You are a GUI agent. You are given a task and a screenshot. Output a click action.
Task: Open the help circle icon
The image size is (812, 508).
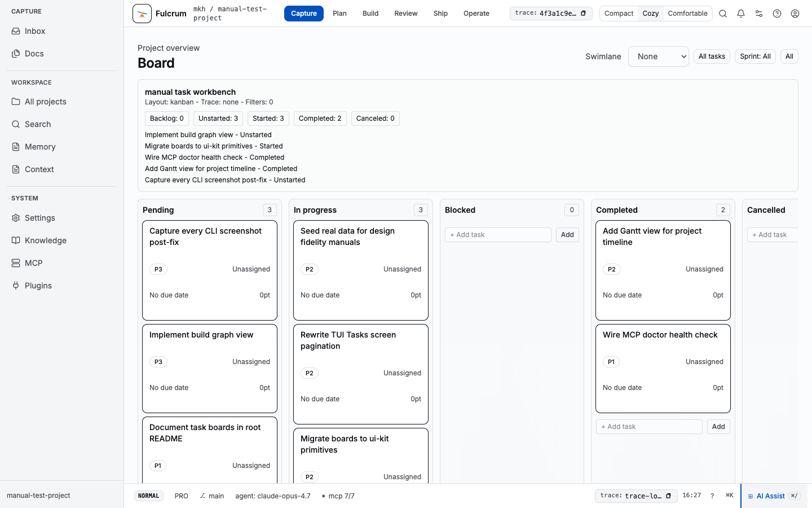[x=777, y=14]
